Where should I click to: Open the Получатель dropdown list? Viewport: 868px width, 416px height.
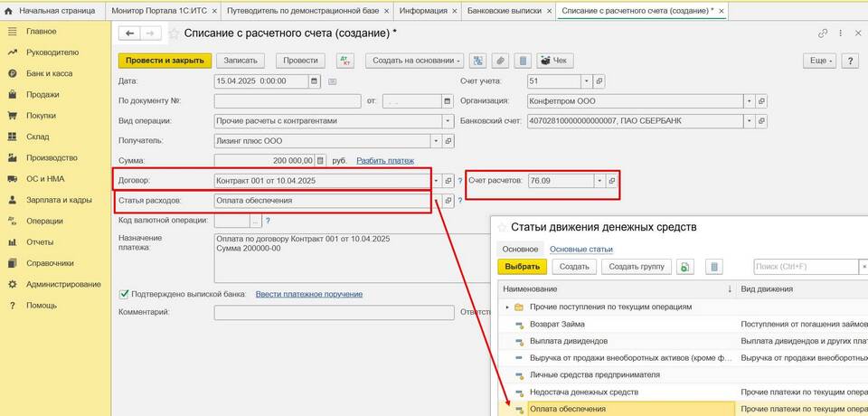pos(437,140)
